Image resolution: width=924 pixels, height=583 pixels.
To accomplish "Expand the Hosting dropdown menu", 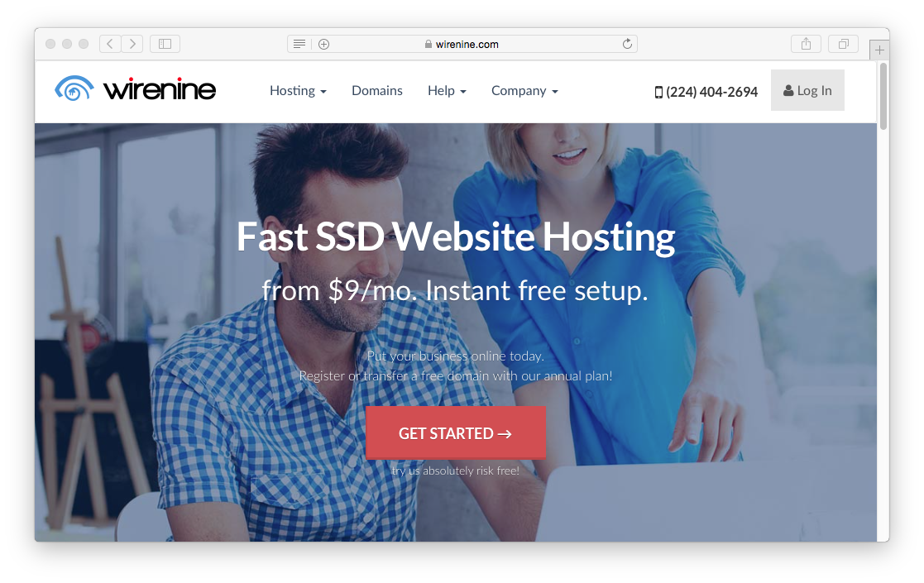I will (298, 91).
